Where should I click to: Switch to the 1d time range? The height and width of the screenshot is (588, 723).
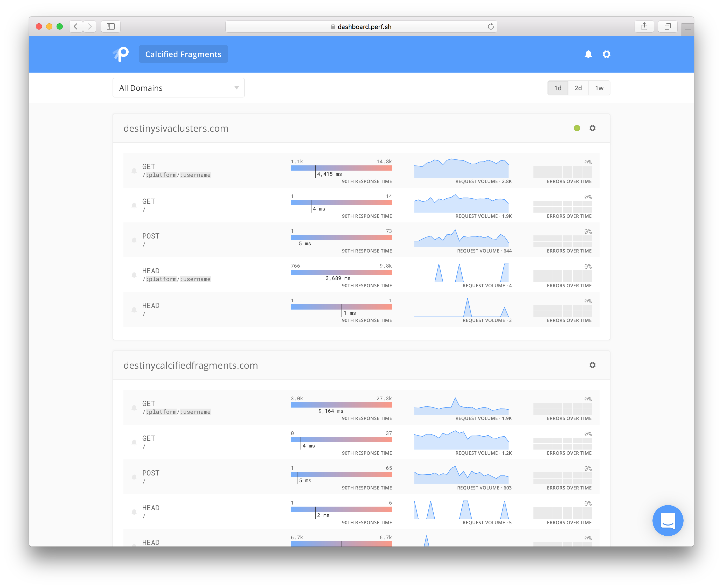coord(558,88)
